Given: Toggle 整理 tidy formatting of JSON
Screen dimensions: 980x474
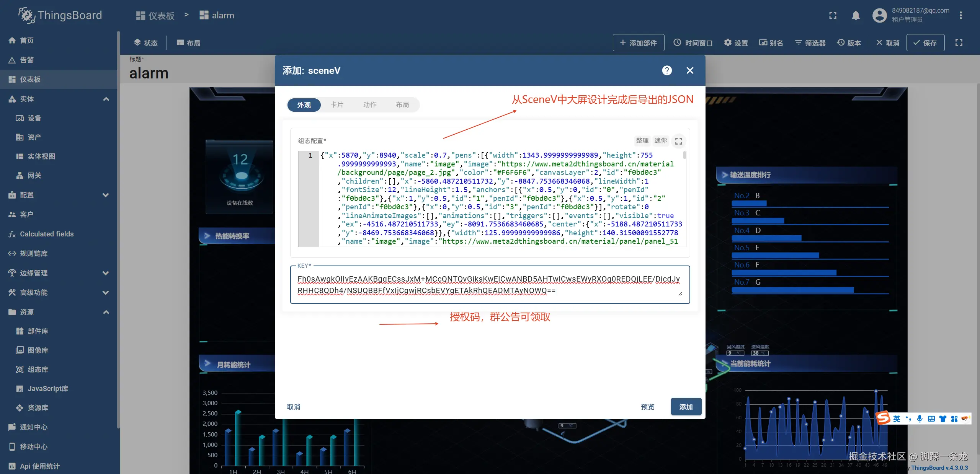Looking at the screenshot, I should [x=642, y=141].
